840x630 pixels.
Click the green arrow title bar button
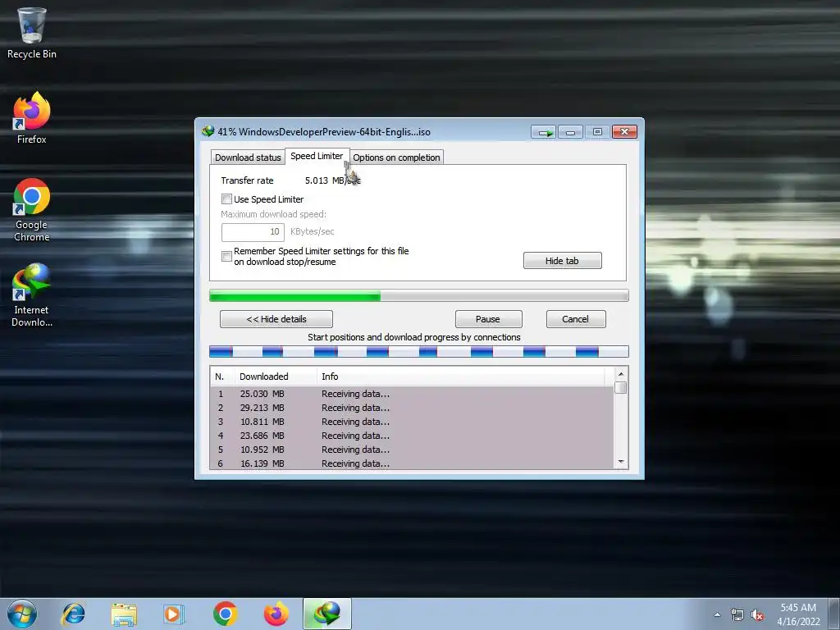544,132
